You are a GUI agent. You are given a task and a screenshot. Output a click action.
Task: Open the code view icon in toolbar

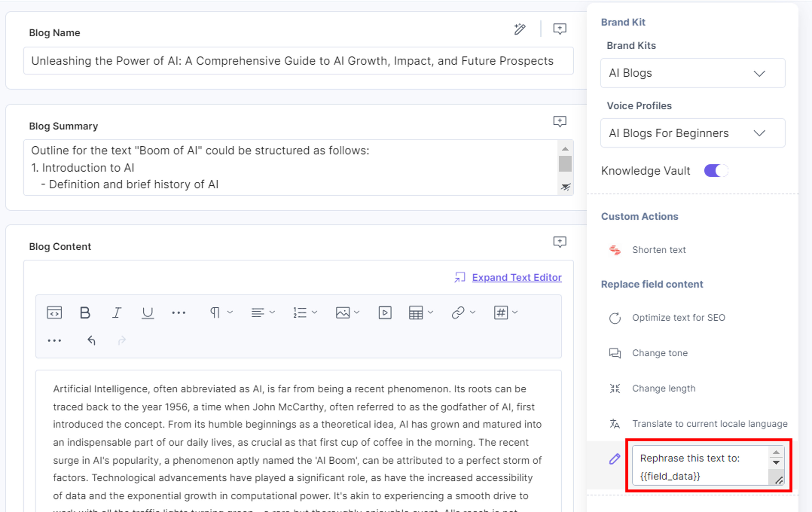pos(54,313)
